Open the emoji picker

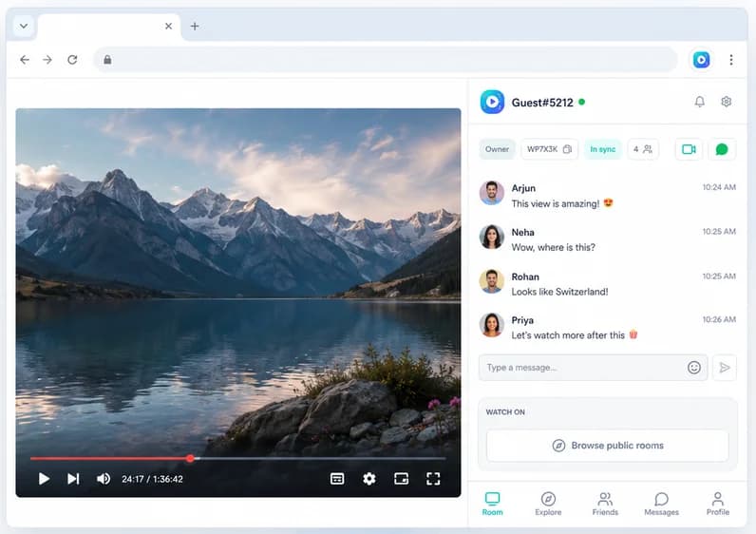(694, 368)
